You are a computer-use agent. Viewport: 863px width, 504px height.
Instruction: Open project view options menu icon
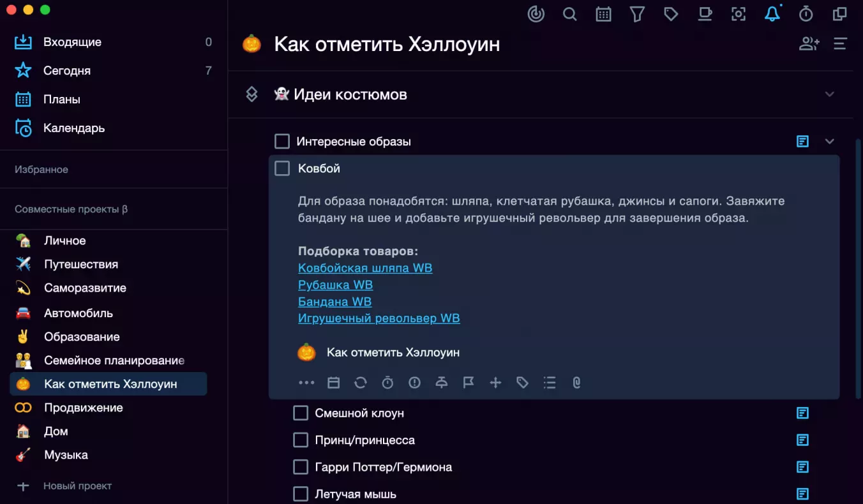coord(840,43)
